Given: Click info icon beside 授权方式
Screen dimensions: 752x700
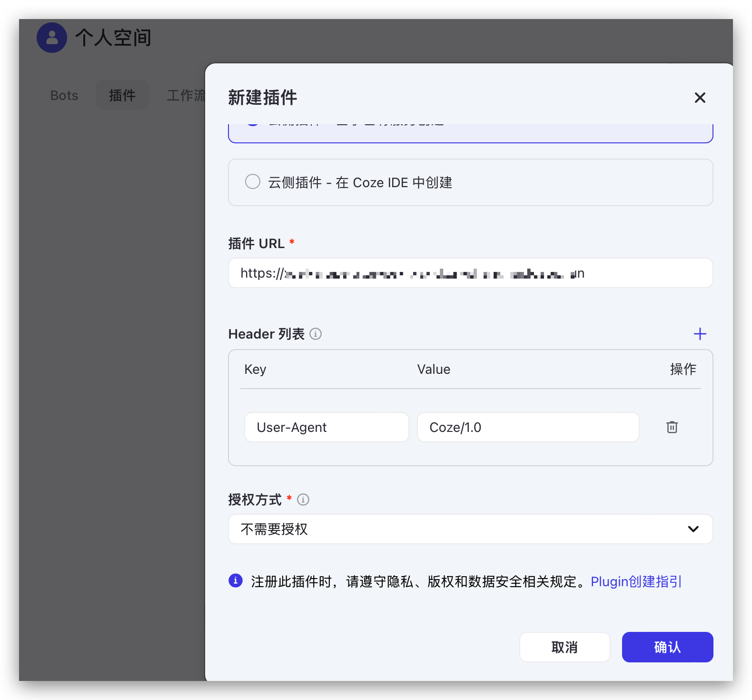Looking at the screenshot, I should click(303, 500).
